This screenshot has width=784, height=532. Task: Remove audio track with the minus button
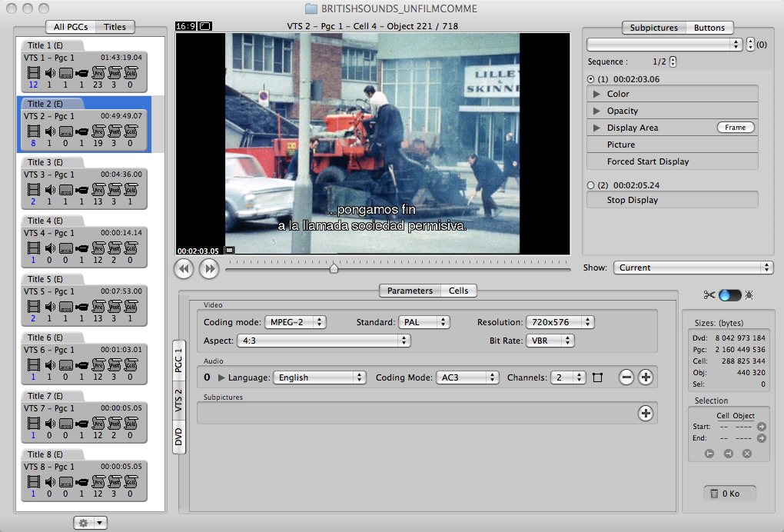click(626, 377)
